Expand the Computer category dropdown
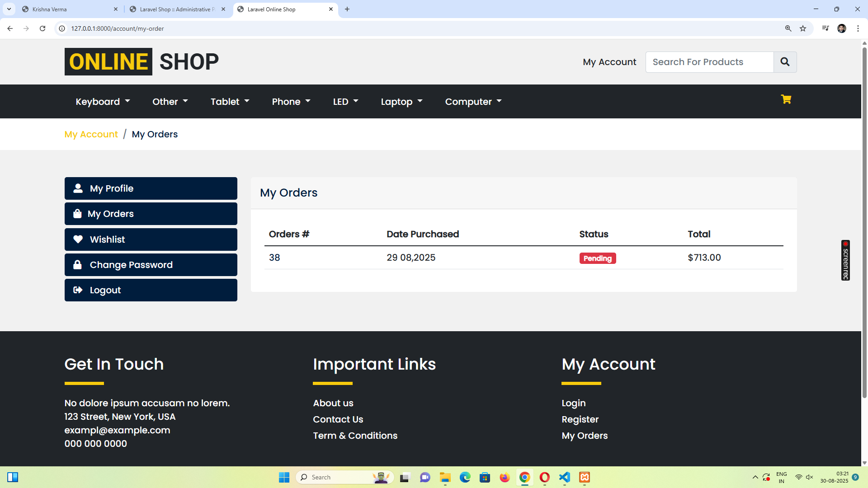This screenshot has width=868, height=488. coord(473,102)
